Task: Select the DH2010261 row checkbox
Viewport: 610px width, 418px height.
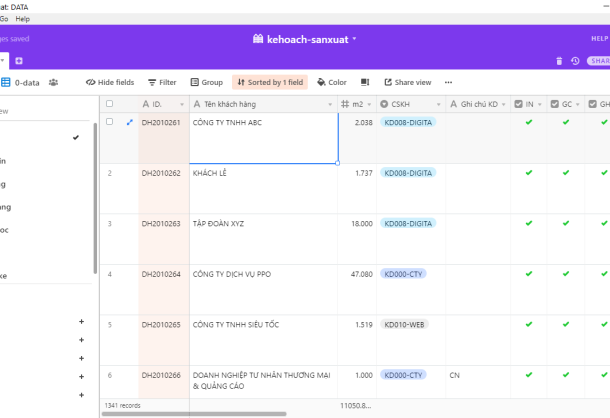Action: coord(110,123)
